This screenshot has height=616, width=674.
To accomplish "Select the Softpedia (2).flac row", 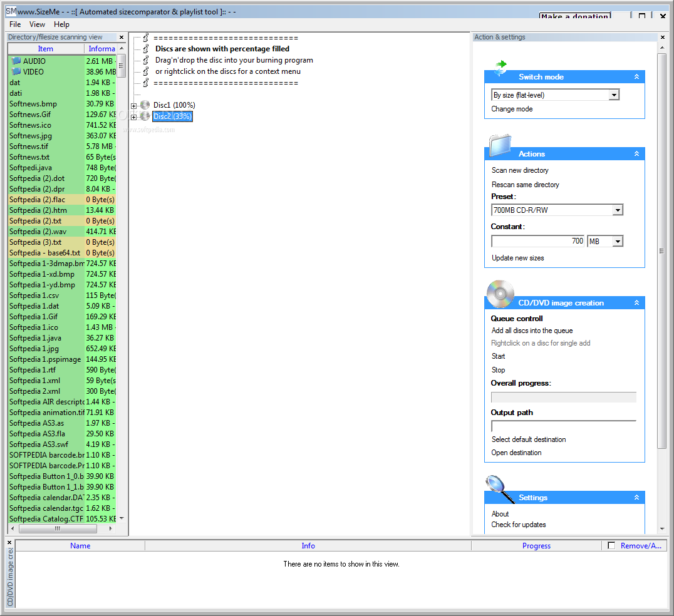I will 62,200.
